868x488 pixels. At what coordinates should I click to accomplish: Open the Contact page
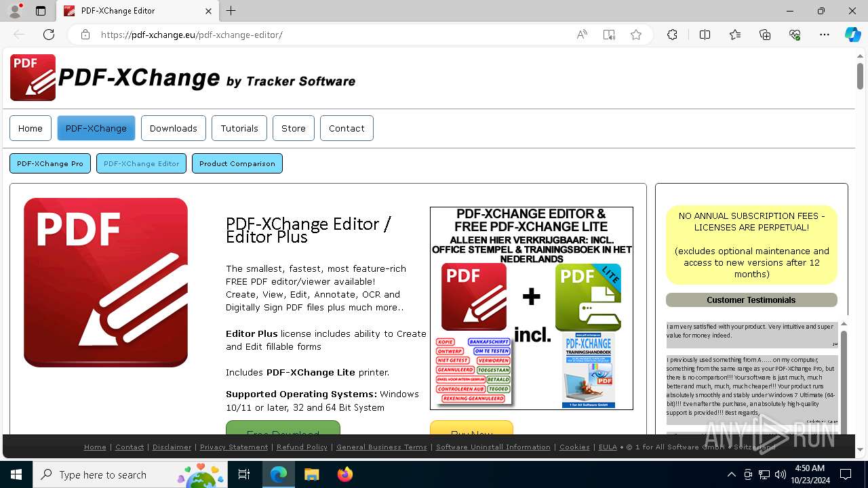pyautogui.click(x=347, y=128)
